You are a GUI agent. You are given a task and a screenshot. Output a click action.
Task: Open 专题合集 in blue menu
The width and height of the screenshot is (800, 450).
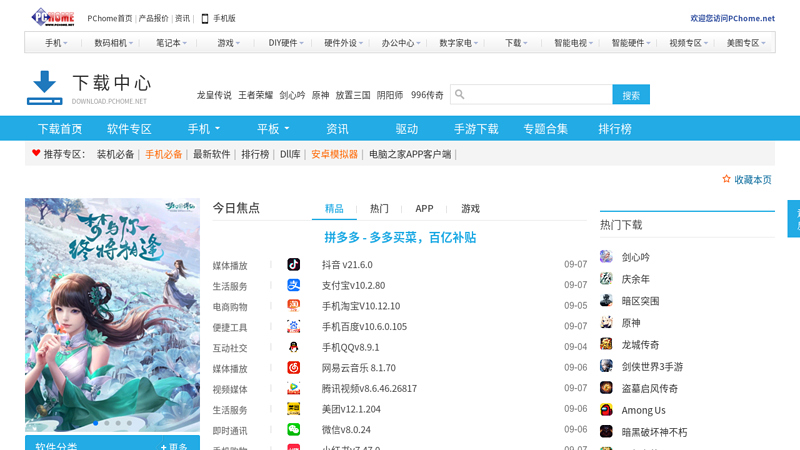545,129
